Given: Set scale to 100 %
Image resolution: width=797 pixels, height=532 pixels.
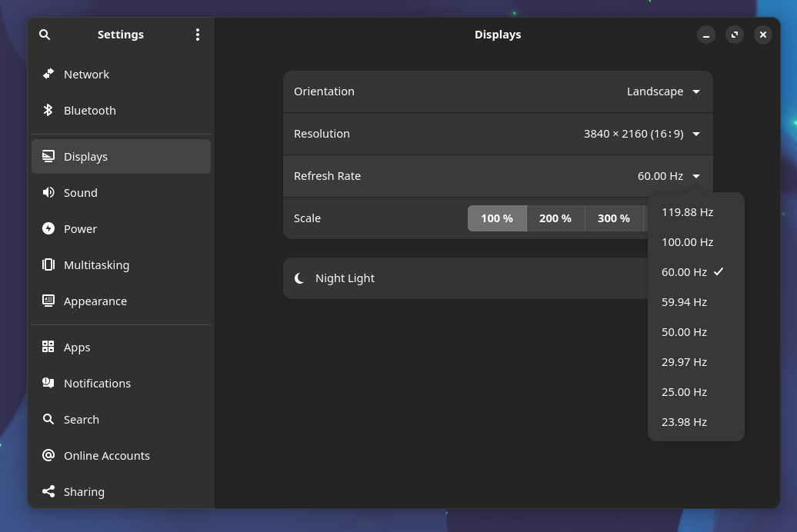Looking at the screenshot, I should [497, 218].
